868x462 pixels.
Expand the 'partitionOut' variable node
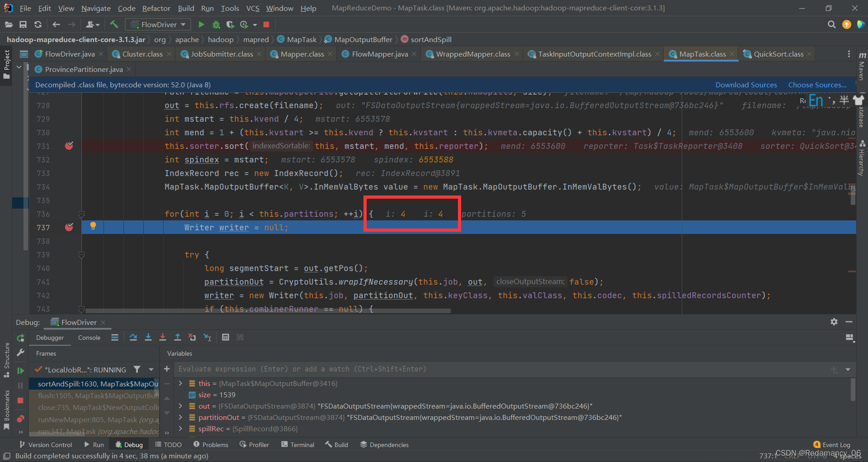pyautogui.click(x=180, y=417)
